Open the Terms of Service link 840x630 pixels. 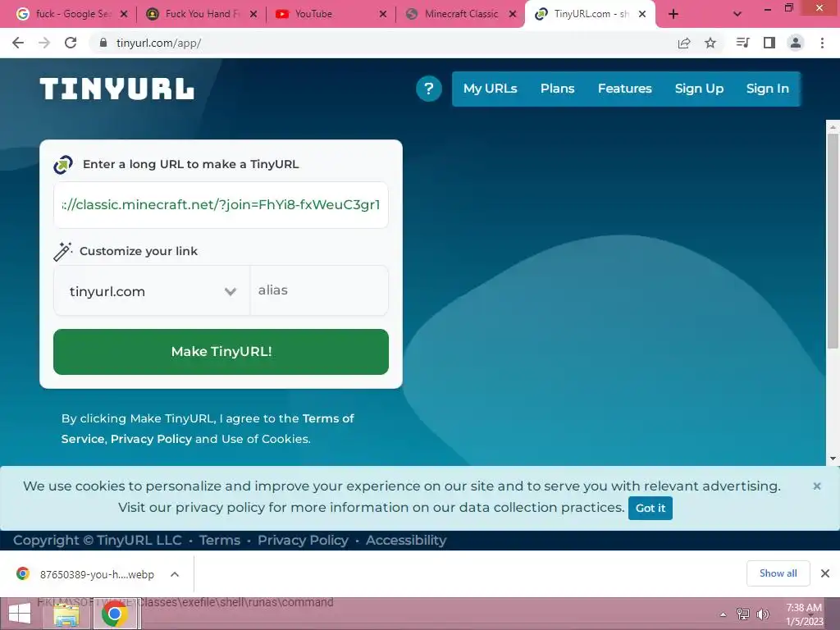click(208, 428)
